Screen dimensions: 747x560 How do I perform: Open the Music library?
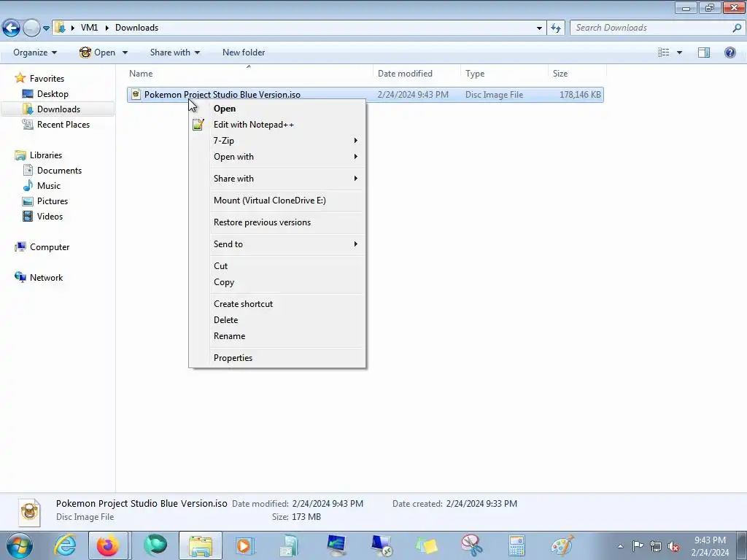[49, 186]
